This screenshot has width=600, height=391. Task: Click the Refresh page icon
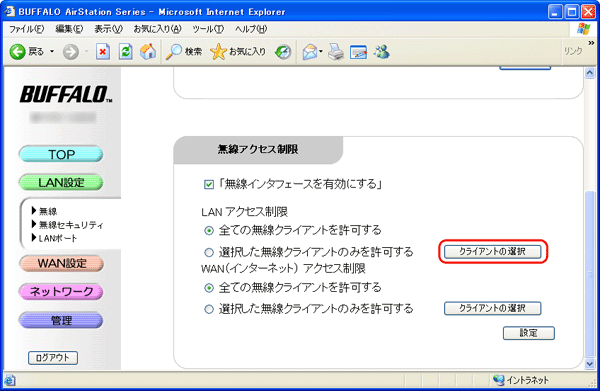(126, 52)
